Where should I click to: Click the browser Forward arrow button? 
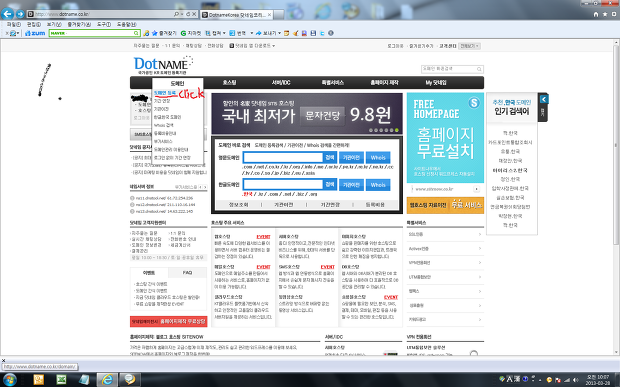[20, 14]
